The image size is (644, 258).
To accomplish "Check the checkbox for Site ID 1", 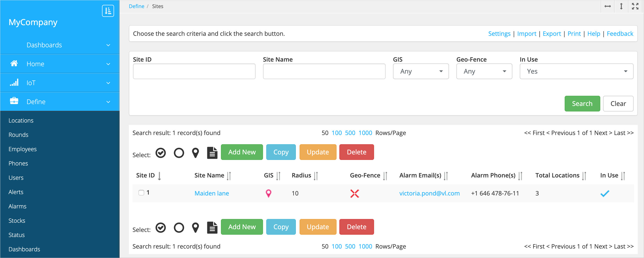I will coord(141,193).
